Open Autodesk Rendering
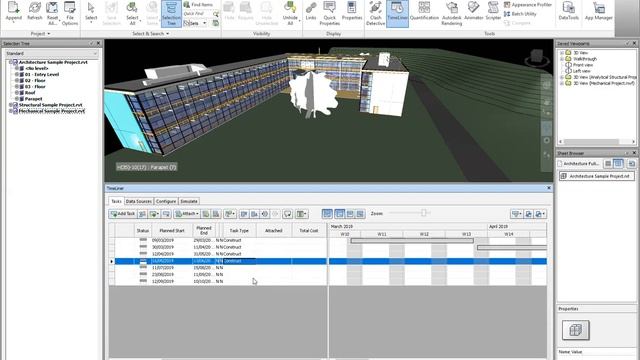This screenshot has width=640, height=360. tap(451, 13)
